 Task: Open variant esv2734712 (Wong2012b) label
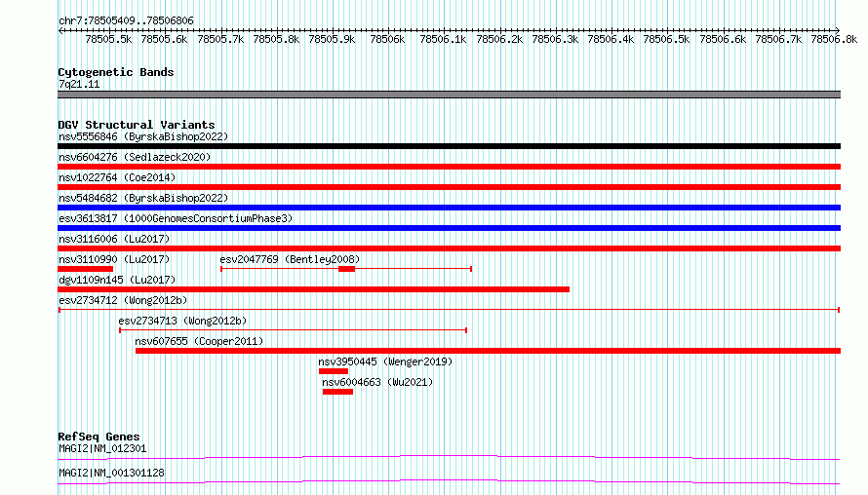123,300
